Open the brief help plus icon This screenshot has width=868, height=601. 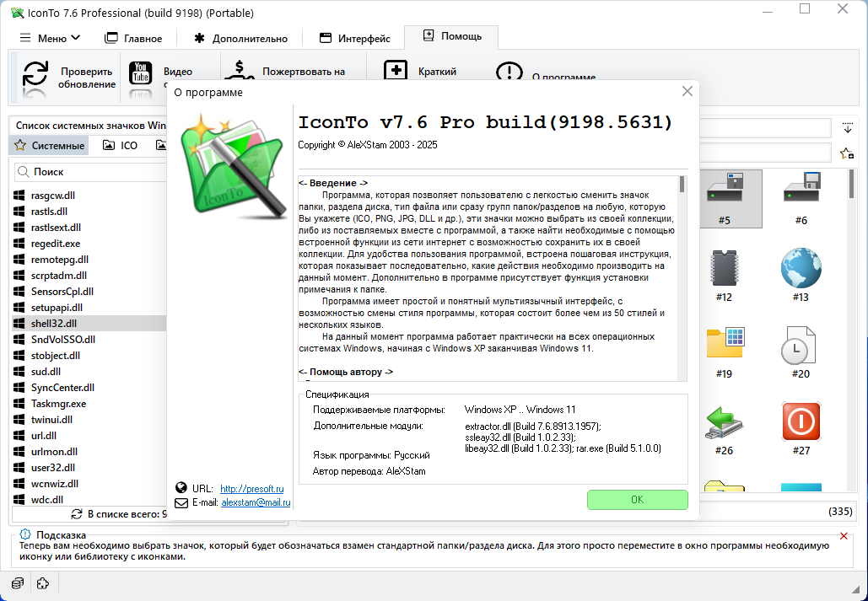tap(396, 70)
